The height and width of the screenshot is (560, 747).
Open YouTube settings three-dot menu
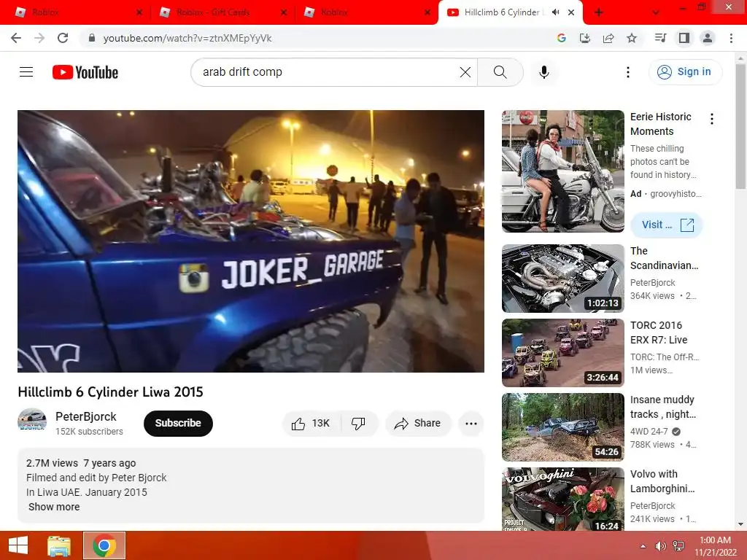click(628, 72)
